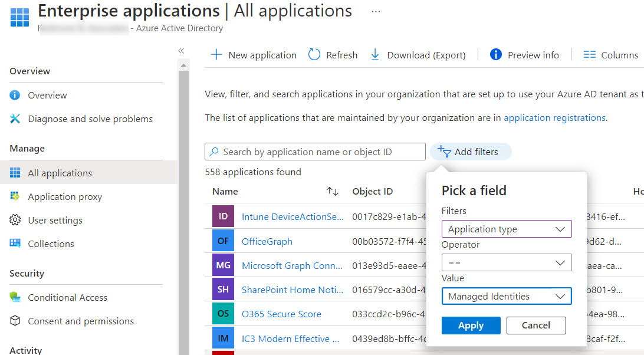Click the Enterprise applications grid icon in header
This screenshot has width=644, height=355.
pos(19,17)
